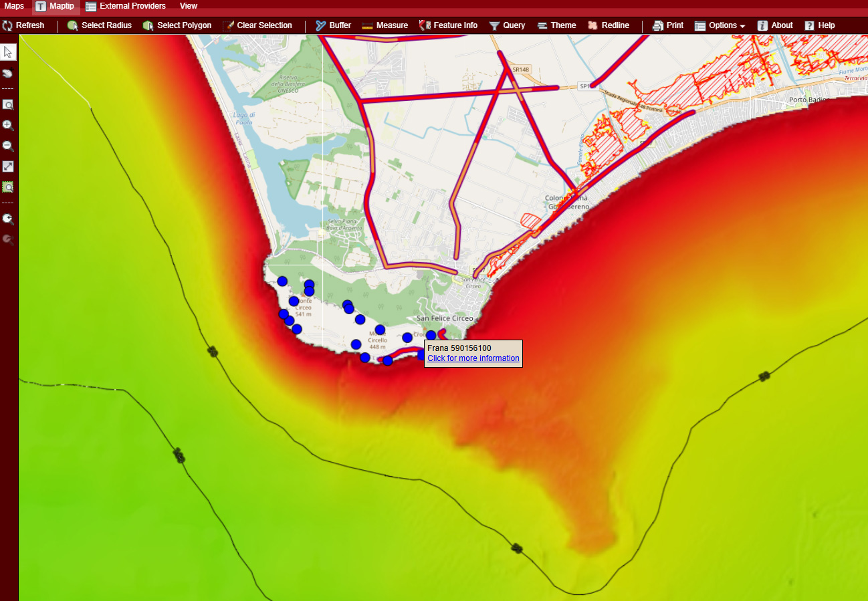Activate the pan hand tool
868x601 pixels.
pyautogui.click(x=9, y=74)
